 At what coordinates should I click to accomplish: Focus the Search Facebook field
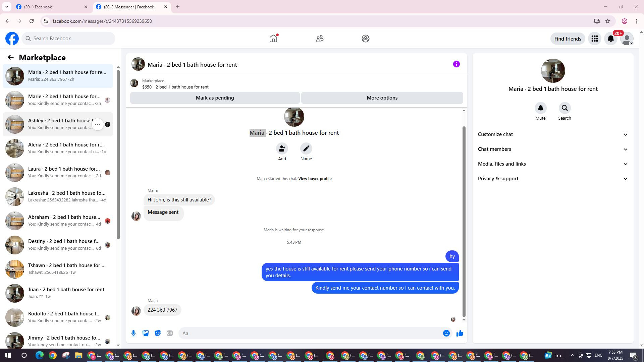tap(69, 39)
